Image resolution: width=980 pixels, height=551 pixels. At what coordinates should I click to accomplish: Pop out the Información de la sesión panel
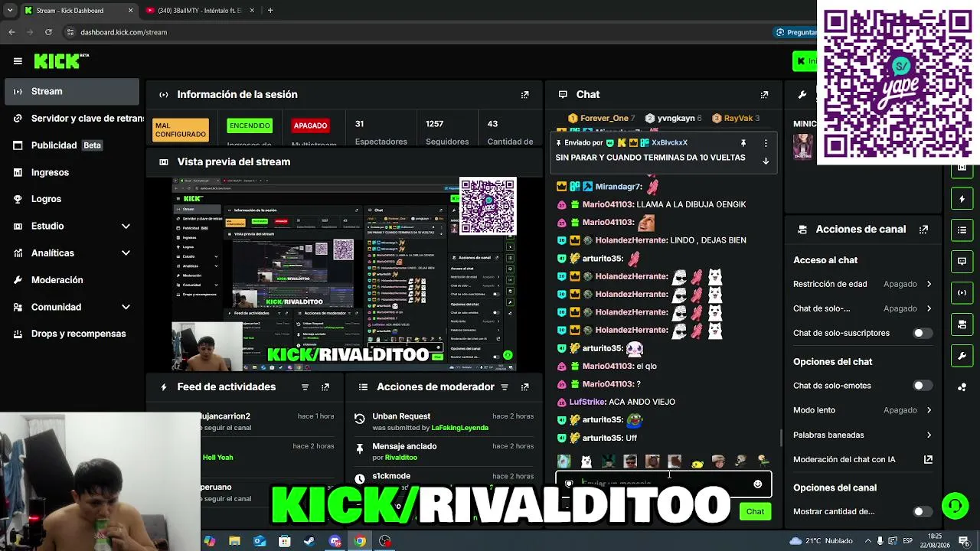point(524,95)
